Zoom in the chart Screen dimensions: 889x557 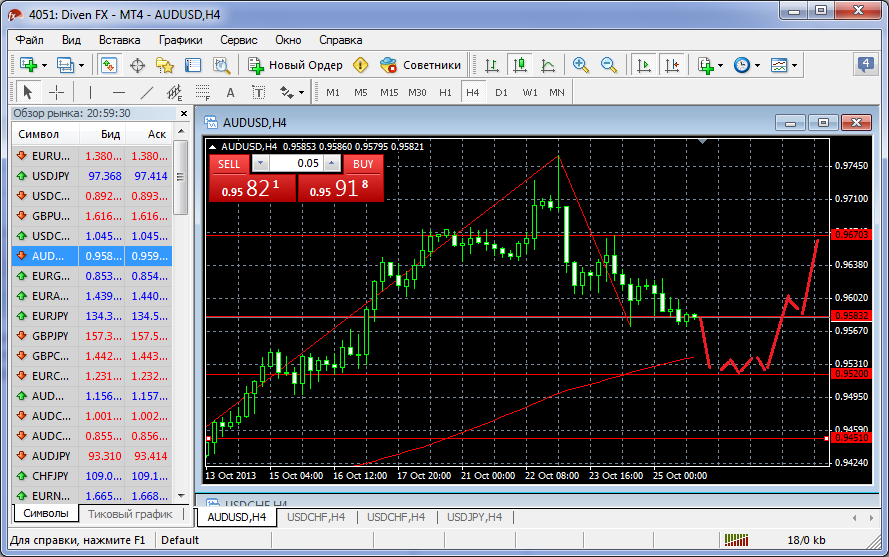tap(581, 65)
